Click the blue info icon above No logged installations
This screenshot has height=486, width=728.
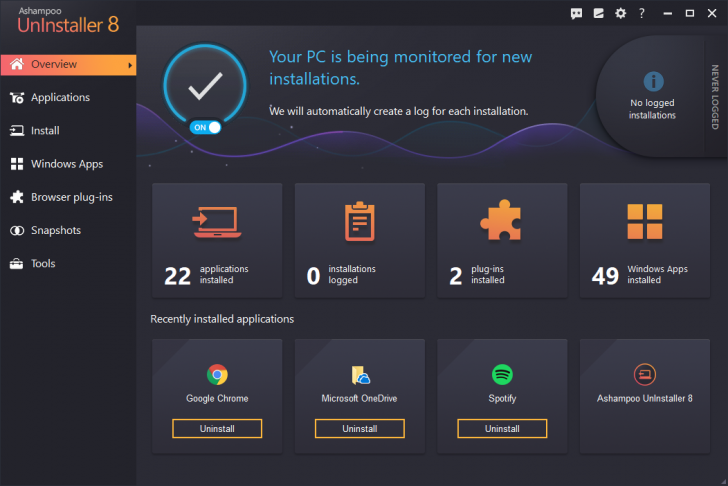(653, 81)
